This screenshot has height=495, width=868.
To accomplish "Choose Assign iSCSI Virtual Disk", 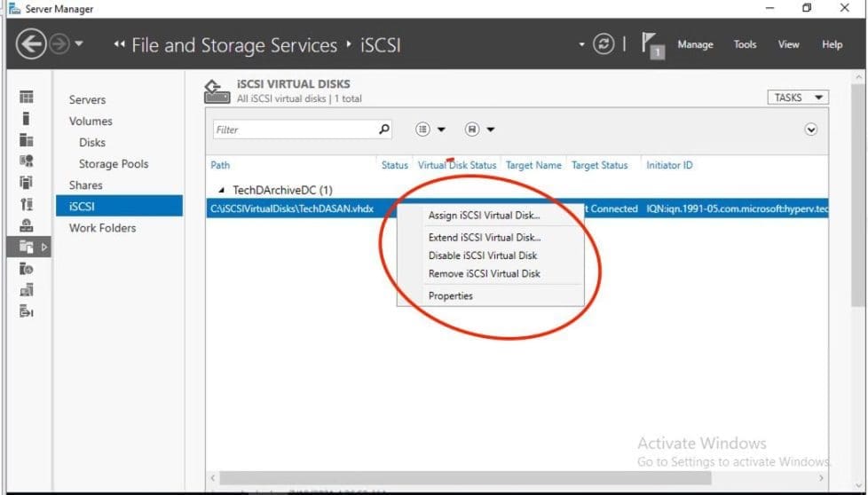I will point(484,216).
